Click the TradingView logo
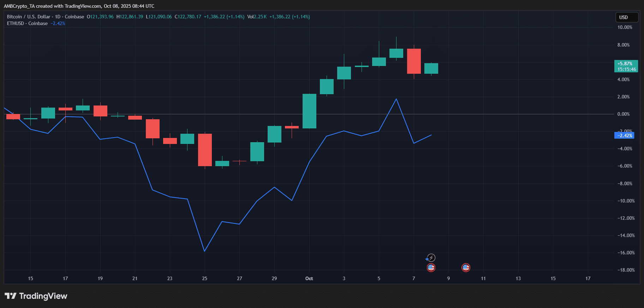644x308 pixels. point(36,296)
